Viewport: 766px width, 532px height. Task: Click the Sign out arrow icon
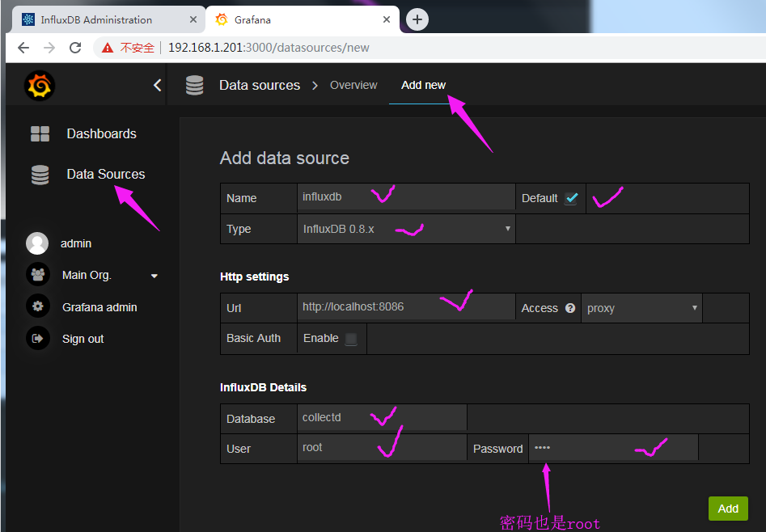pos(38,338)
